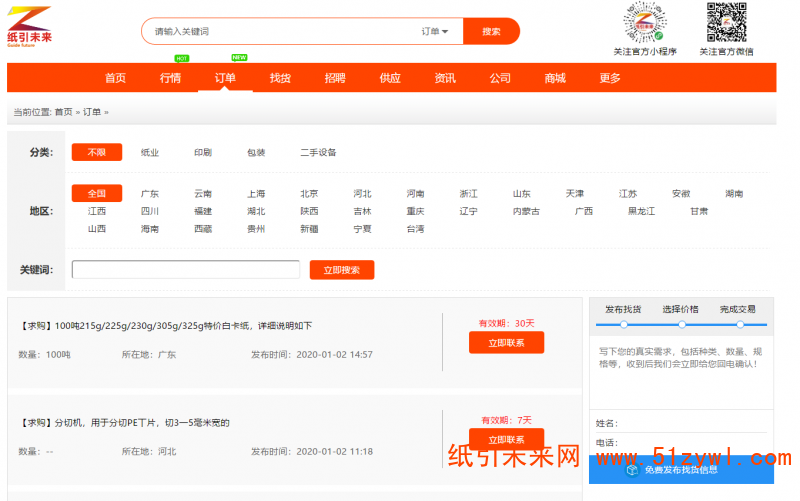Click the 首页 breadcrumb link
Viewport: 800px width, 501px height.
(x=63, y=112)
